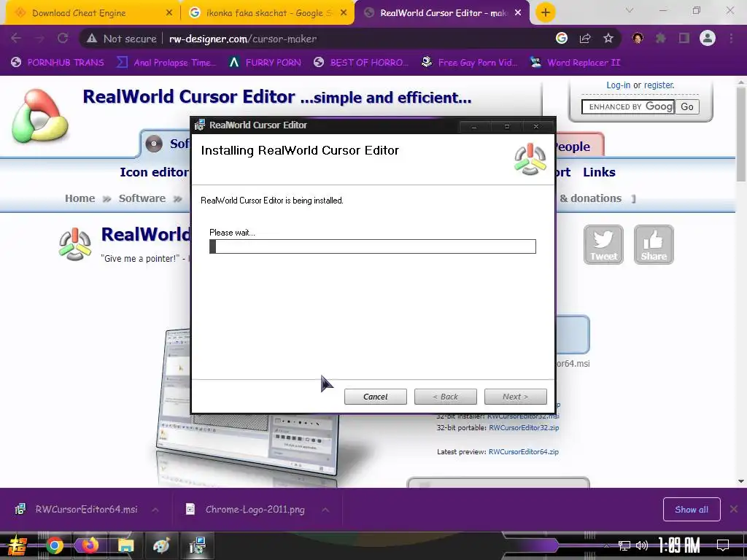Click the register link
This screenshot has width=747, height=560.
coord(659,85)
